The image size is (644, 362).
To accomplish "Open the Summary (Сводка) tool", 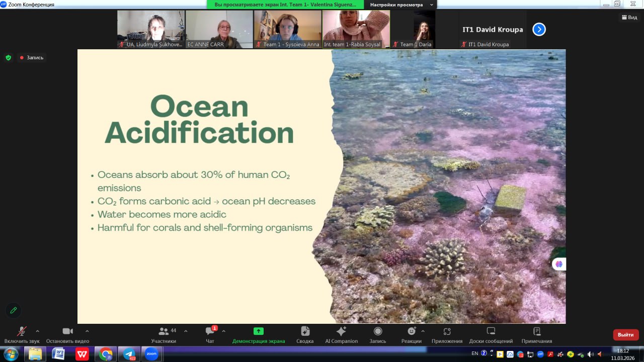I will pos(305,331).
